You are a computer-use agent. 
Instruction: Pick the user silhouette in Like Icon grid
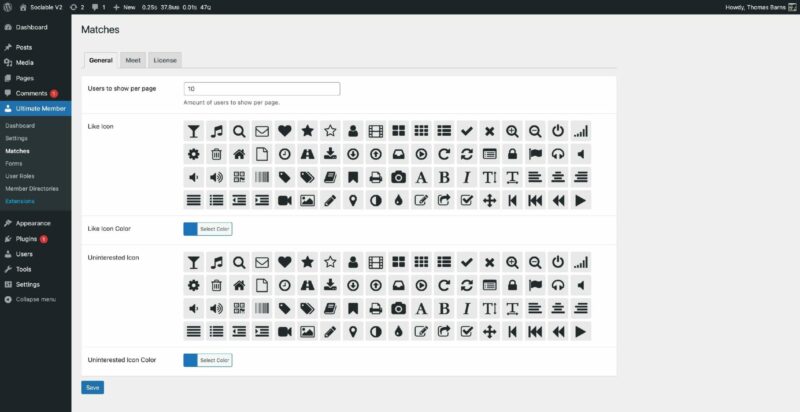point(353,131)
